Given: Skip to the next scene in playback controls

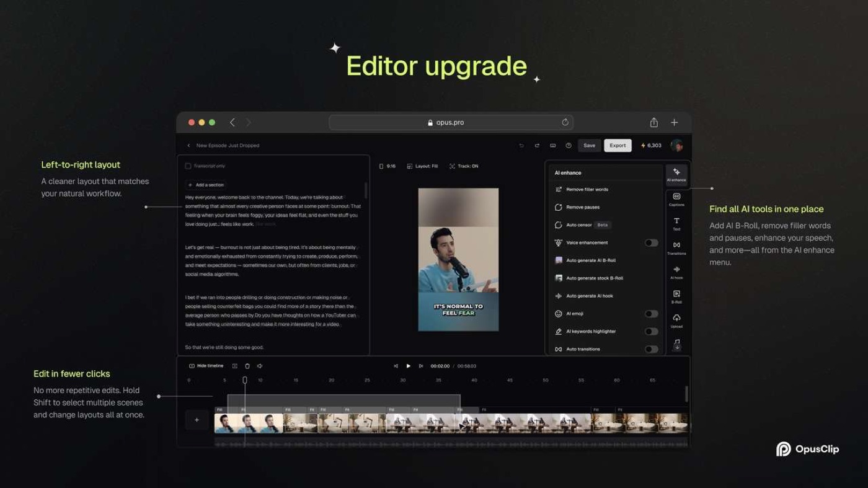Looking at the screenshot, I should pyautogui.click(x=421, y=366).
